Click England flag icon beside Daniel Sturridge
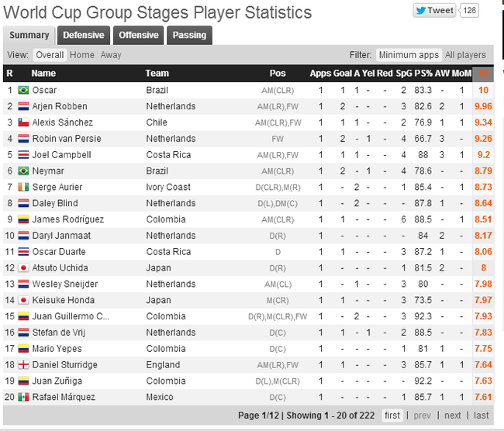The image size is (504, 431). pos(23,365)
